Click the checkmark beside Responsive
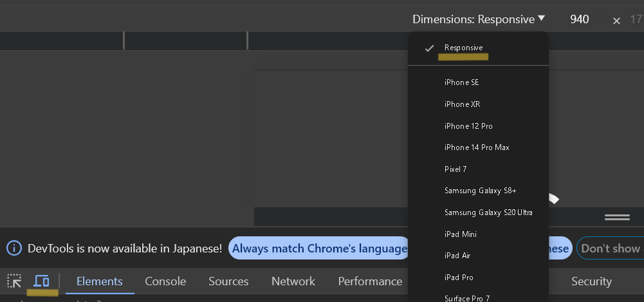The image size is (644, 302). click(429, 48)
